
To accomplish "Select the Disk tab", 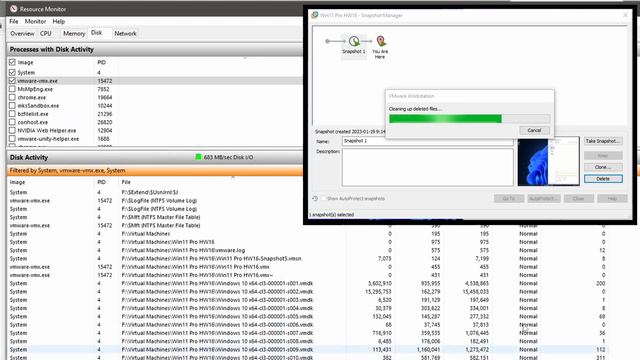I will pos(96,33).
